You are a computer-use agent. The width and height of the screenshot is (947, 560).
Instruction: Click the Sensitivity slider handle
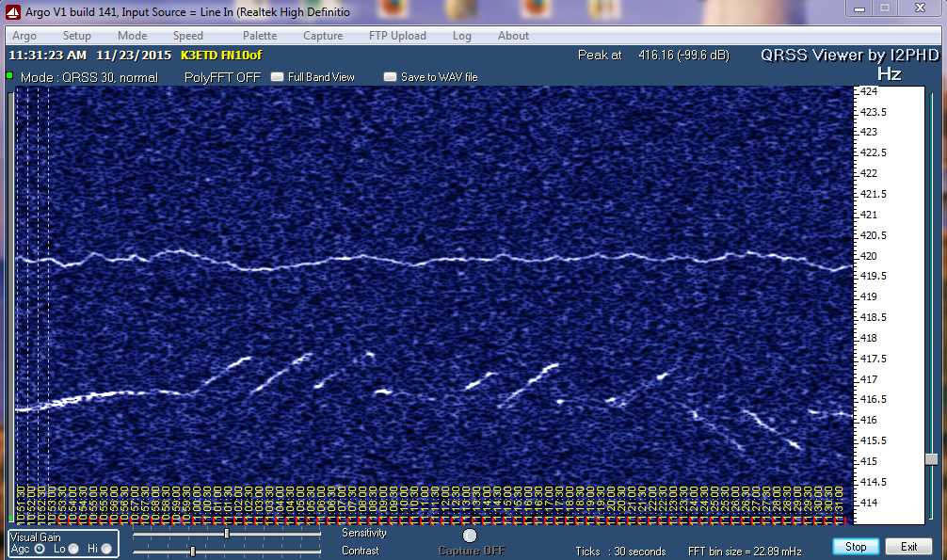226,534
